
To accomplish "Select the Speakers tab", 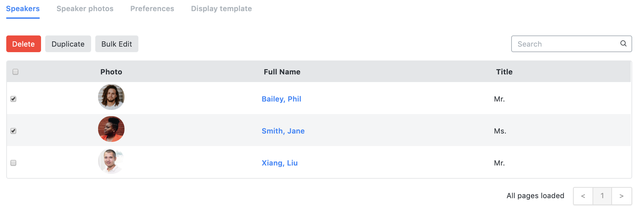I will tap(23, 9).
